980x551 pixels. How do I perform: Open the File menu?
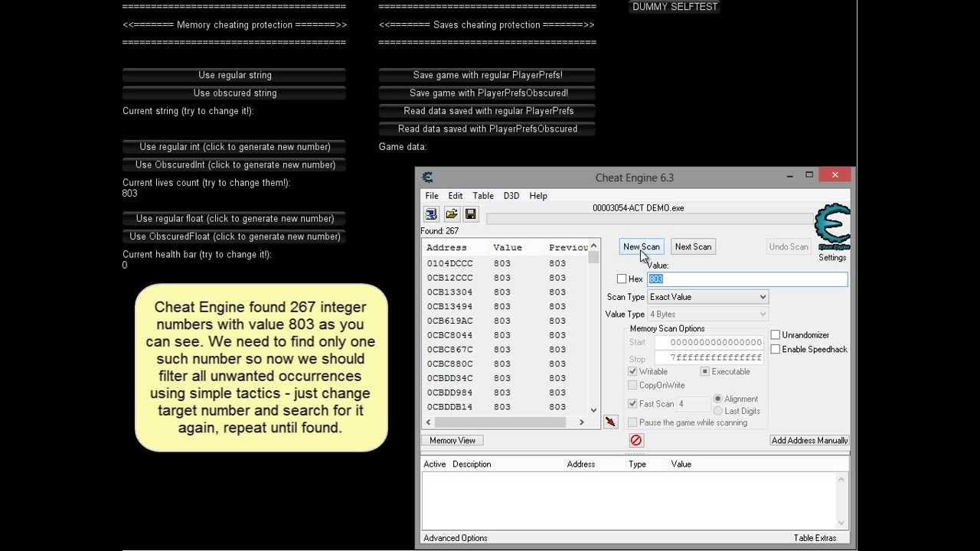(432, 196)
